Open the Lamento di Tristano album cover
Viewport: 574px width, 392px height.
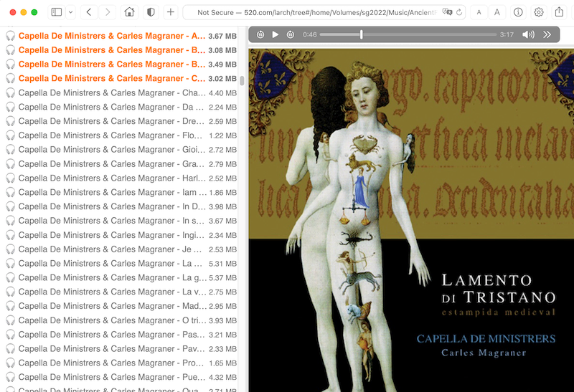[411, 221]
